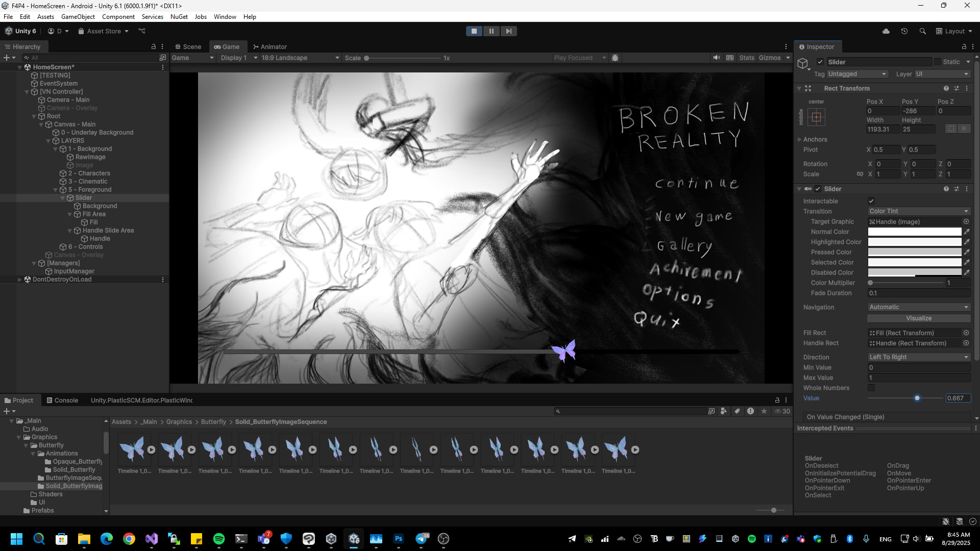Open the GameObject menu
980x551 pixels.
[x=78, y=17]
